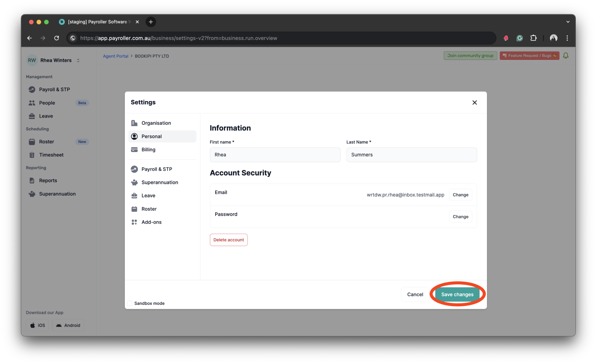Select the Personal settings tab
Viewport: 597px width, 364px height.
click(x=162, y=136)
